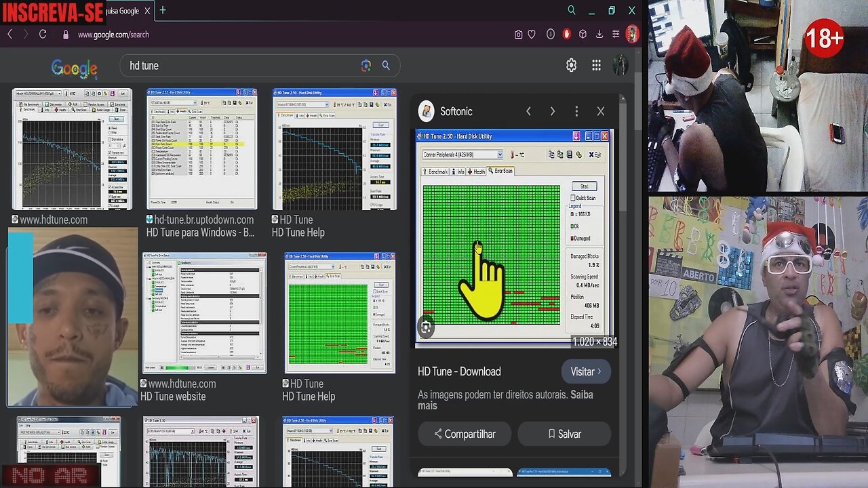Click the Compartilhar share button
The image size is (868, 488).
click(465, 434)
